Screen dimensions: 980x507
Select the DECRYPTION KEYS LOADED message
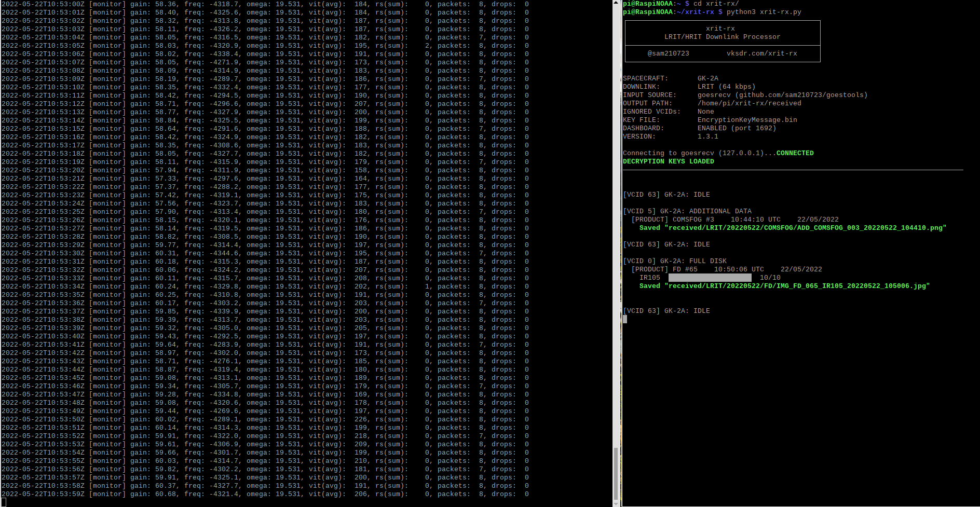click(x=669, y=161)
